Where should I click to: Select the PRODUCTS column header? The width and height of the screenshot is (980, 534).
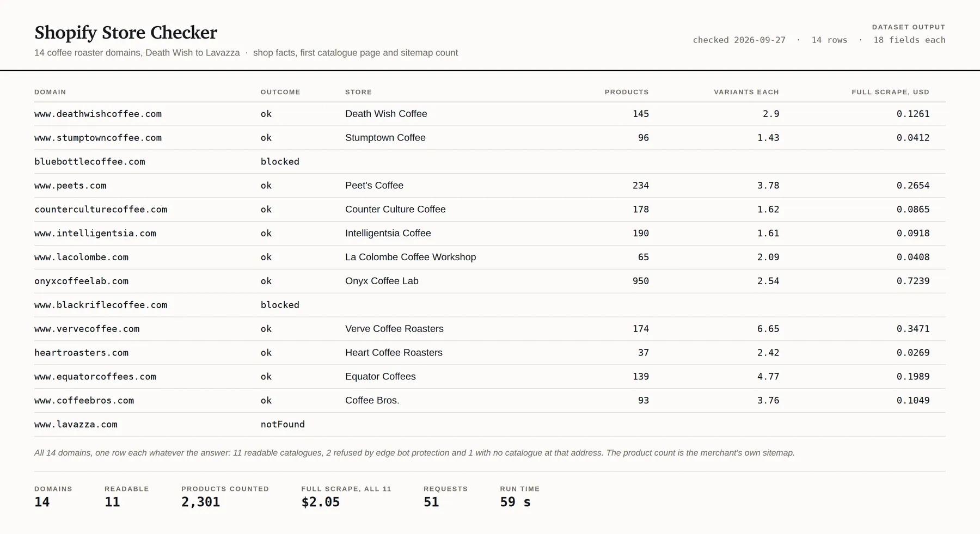(627, 92)
